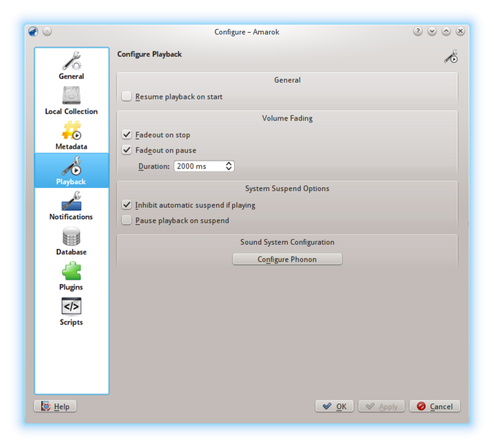This screenshot has width=494, height=448.
Task: Click the Amarok wolf icon in title bar
Action: point(33,32)
